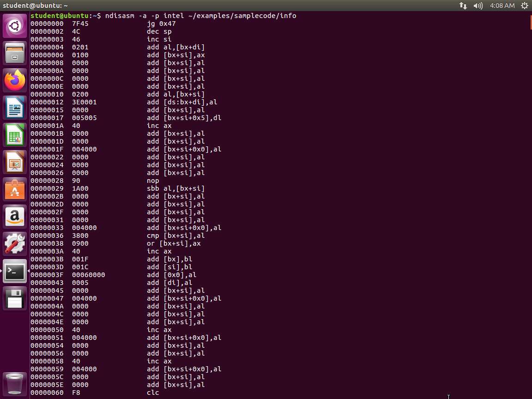
Task: Open LibreOffice Calc spreadsheet icon
Action: (x=15, y=135)
